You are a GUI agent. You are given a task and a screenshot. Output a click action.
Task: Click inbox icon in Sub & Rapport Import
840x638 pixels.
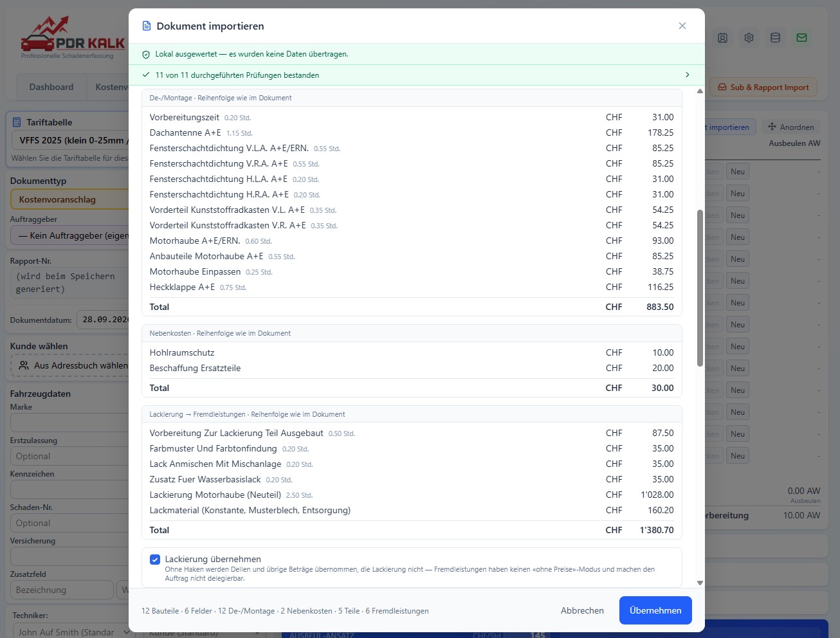point(722,87)
